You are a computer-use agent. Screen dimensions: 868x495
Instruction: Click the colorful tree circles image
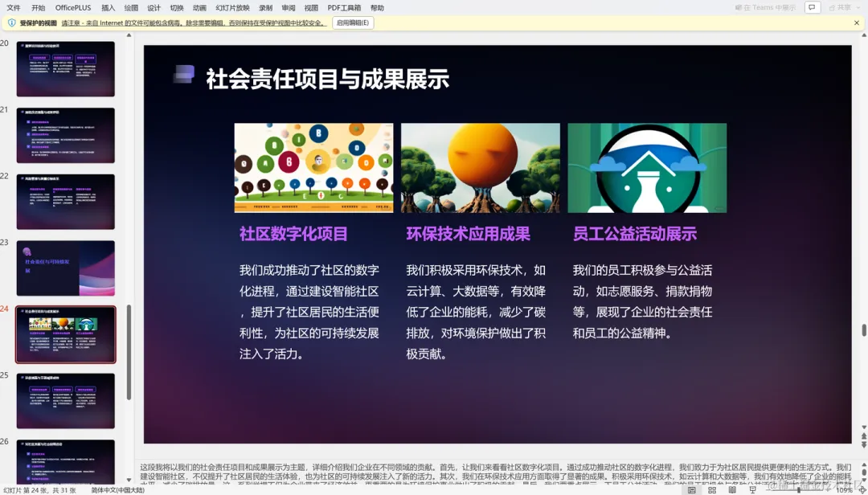tap(314, 168)
